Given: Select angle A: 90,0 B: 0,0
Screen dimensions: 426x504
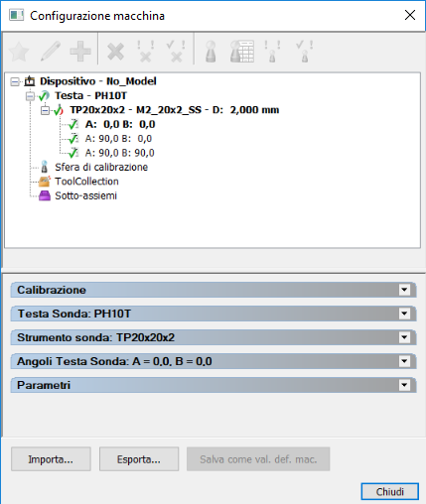Looking at the screenshot, I should (x=118, y=139).
